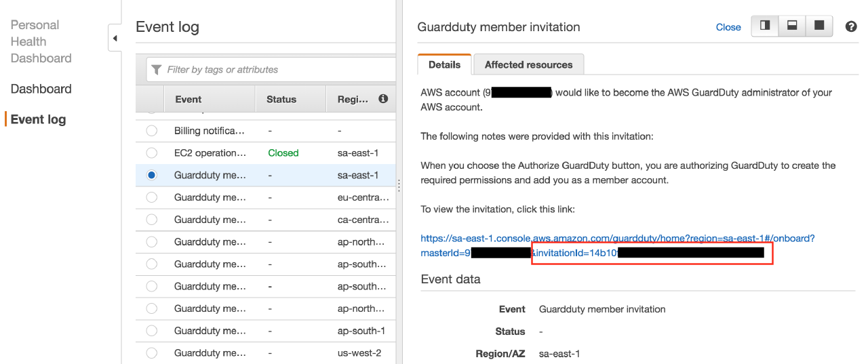The image size is (868, 364).
Task: Close the Guardduty member invitation panel
Action: tap(728, 27)
